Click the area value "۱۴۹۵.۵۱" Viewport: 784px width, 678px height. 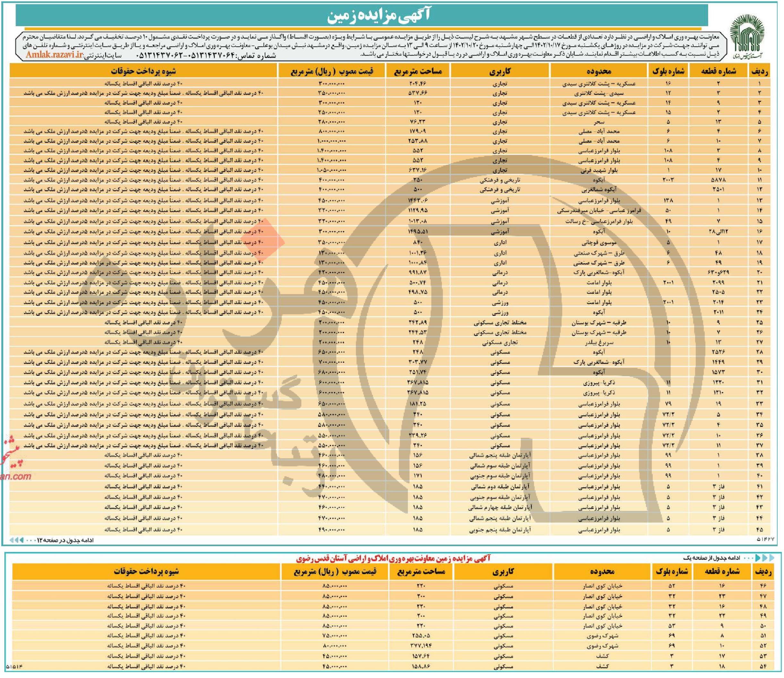tap(418, 231)
